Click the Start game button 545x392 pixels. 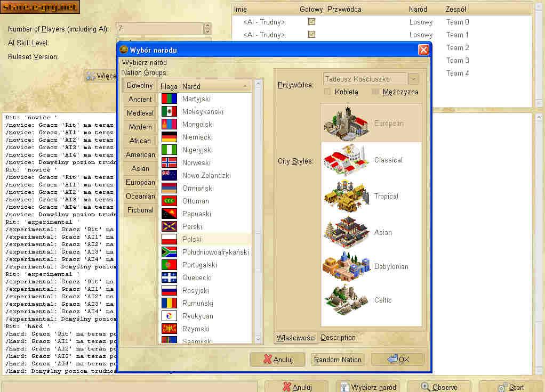coord(510,387)
